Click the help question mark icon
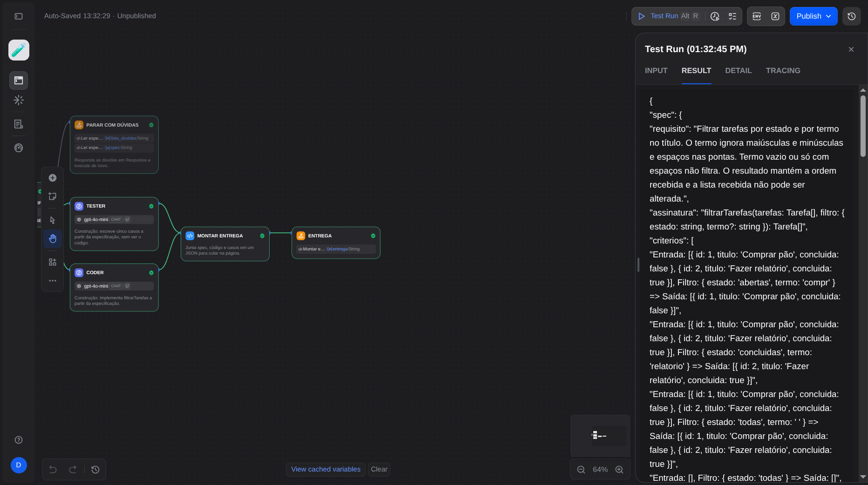Viewport: 868px width, 485px height. [19, 440]
